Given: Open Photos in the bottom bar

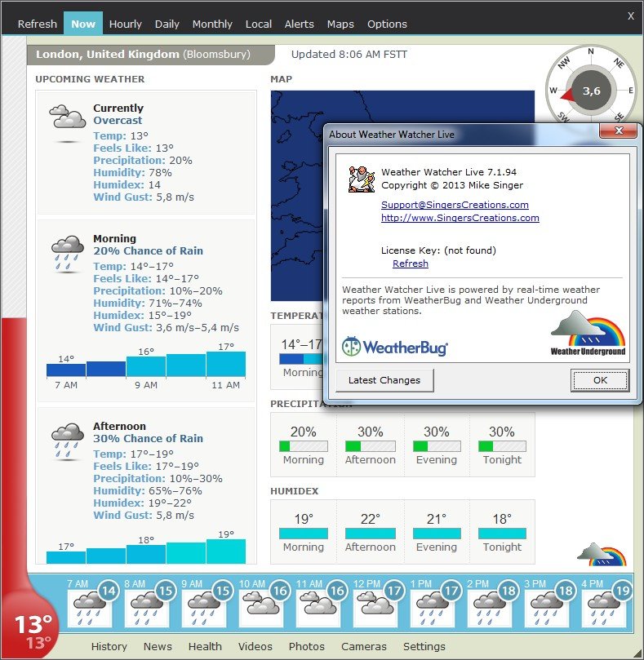Looking at the screenshot, I should pyautogui.click(x=307, y=646).
